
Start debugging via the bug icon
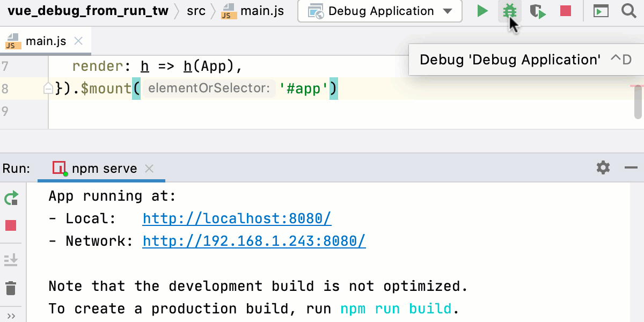[x=509, y=11]
